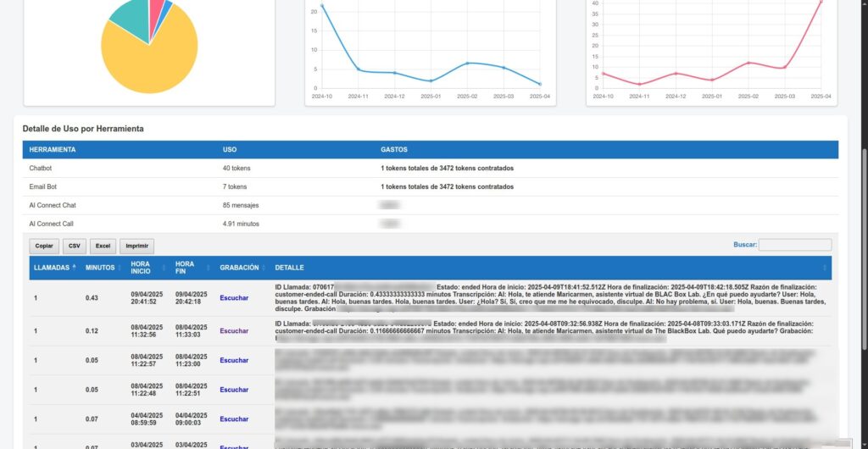868x449 pixels.
Task: Sort calls by LLAMADAS column
Action: [x=55, y=268]
